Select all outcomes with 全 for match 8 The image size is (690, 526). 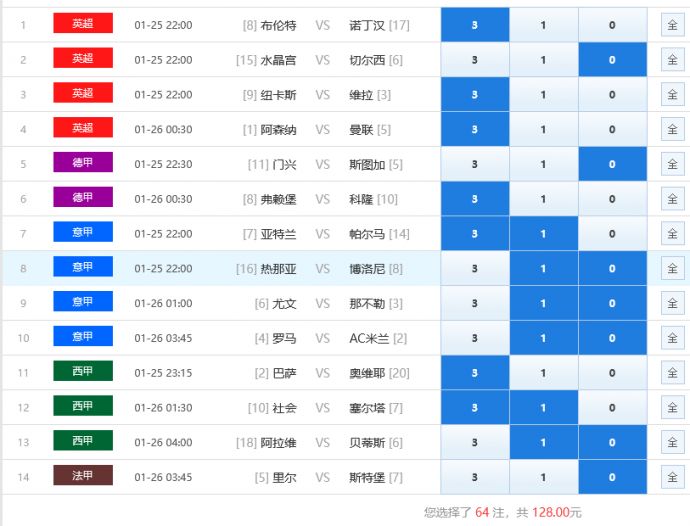click(x=672, y=269)
